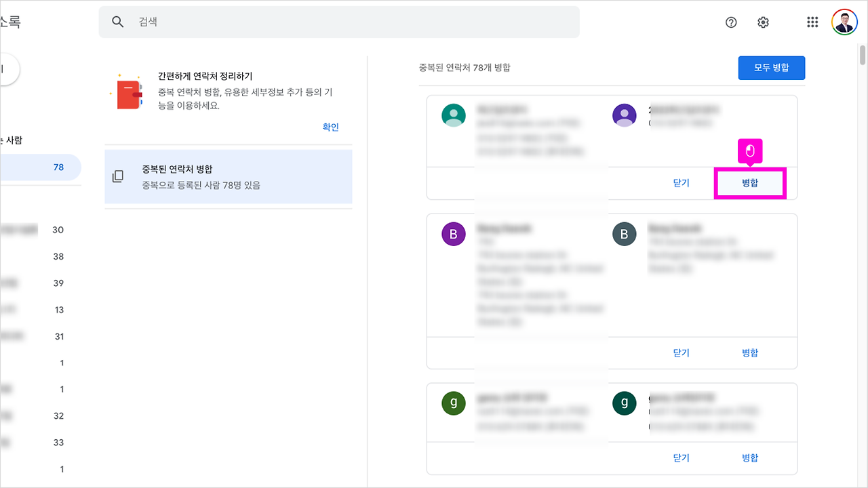Click the profile avatar in top right
868x488 pixels.
click(x=844, y=22)
